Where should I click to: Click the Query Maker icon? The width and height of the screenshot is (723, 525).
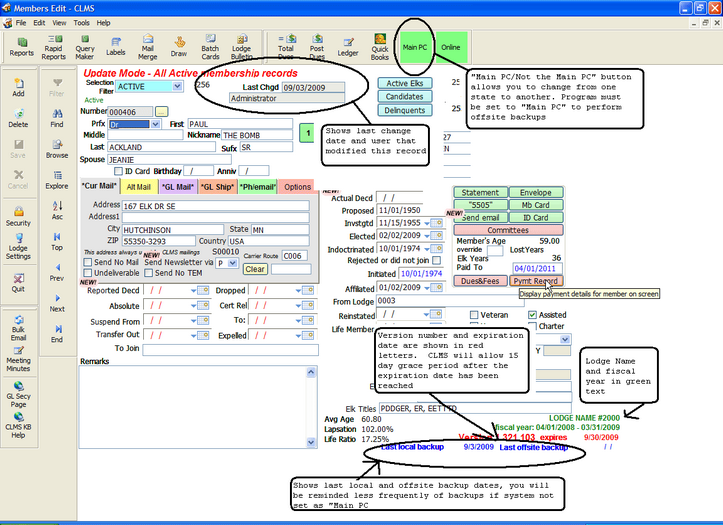[85, 46]
